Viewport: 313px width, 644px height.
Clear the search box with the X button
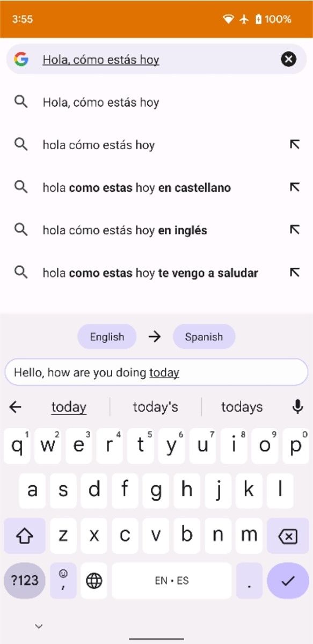click(x=288, y=59)
